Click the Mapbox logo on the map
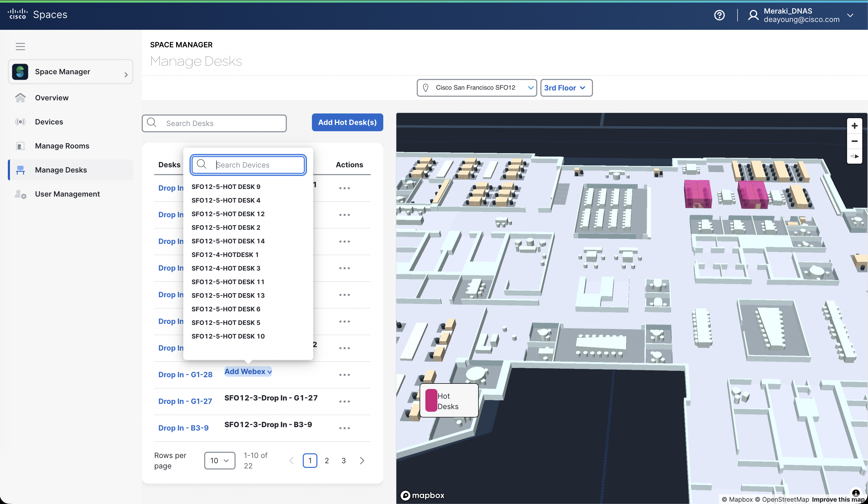868x504 pixels. (423, 495)
